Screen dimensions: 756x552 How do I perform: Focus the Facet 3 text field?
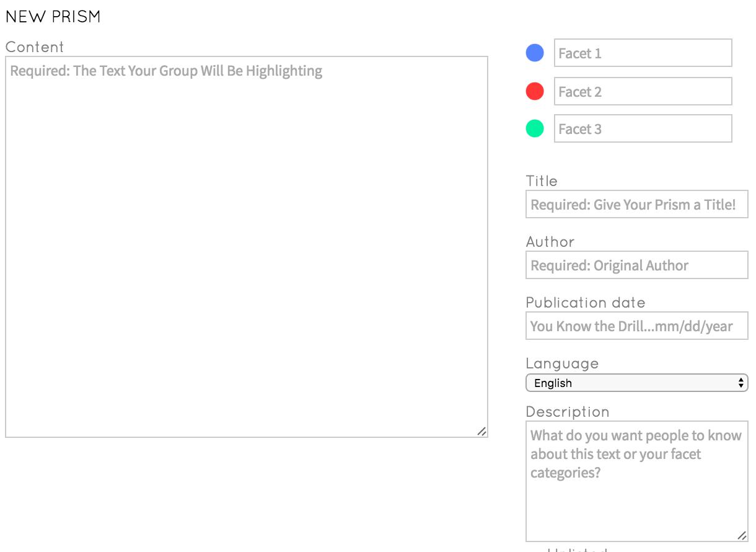click(x=643, y=129)
